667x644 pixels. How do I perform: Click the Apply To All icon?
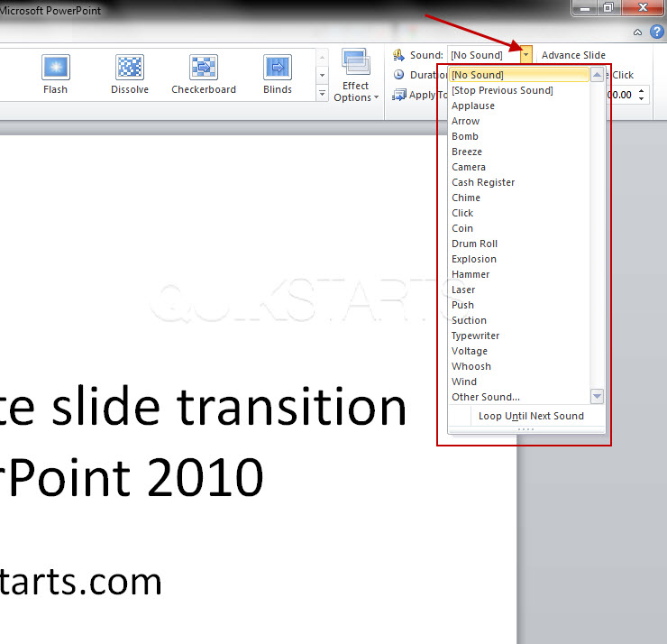[x=398, y=95]
